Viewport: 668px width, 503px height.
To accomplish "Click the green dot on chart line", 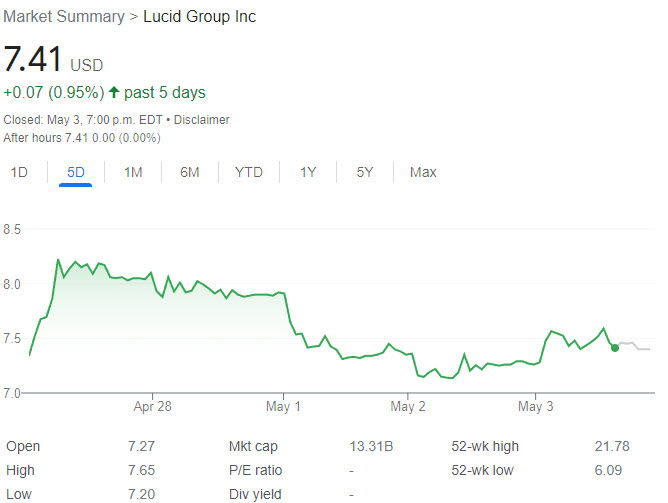I will click(614, 347).
